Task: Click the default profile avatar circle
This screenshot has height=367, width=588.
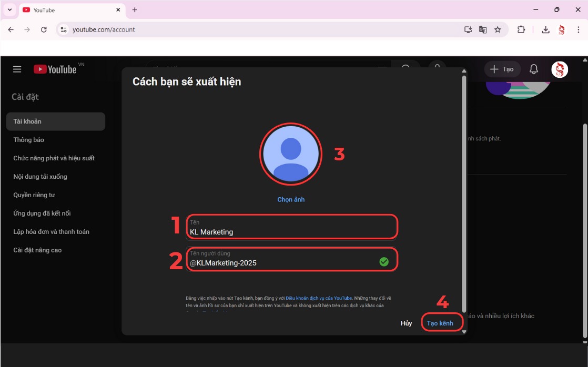Action: pyautogui.click(x=290, y=154)
